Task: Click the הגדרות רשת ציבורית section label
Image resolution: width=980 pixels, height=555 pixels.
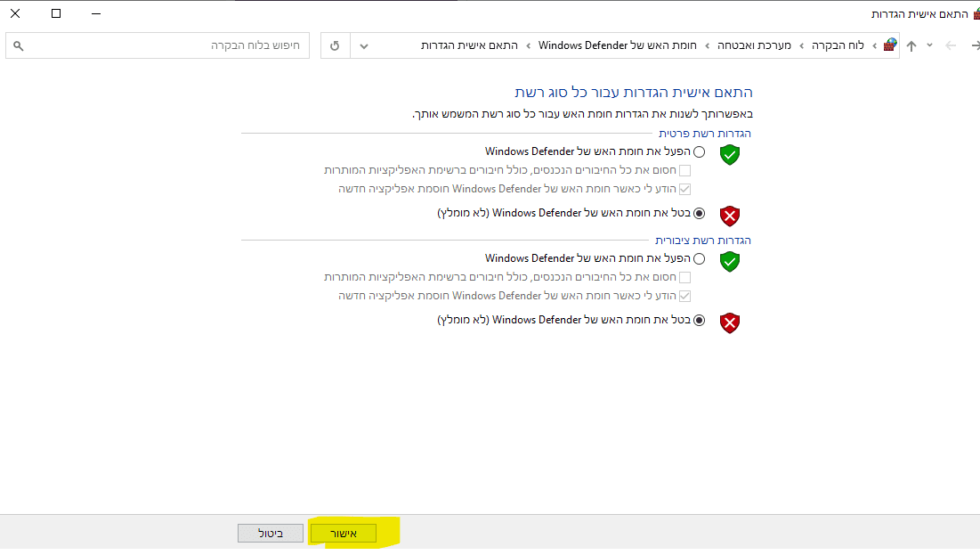Action: point(702,241)
